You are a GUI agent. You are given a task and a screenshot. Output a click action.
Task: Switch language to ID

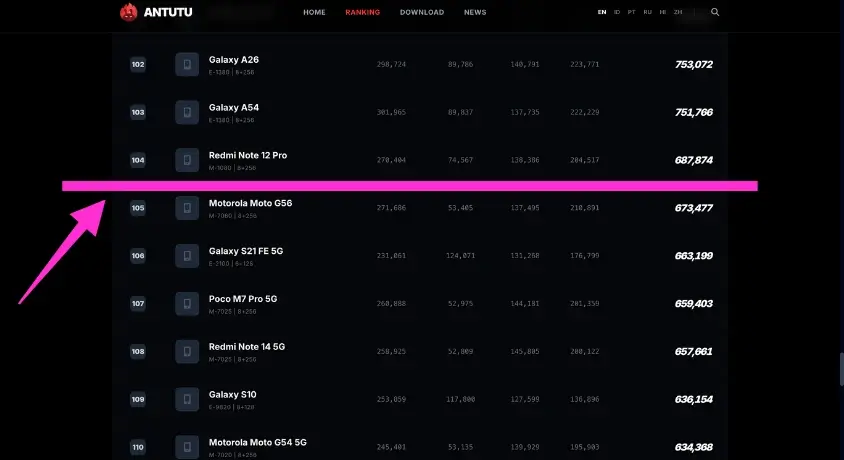point(617,12)
